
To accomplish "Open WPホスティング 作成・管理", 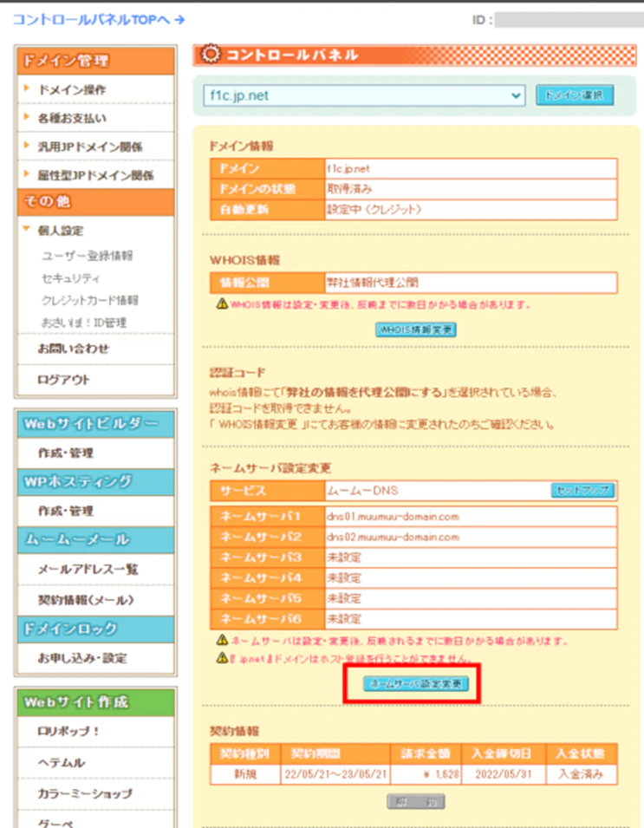I will [66, 512].
